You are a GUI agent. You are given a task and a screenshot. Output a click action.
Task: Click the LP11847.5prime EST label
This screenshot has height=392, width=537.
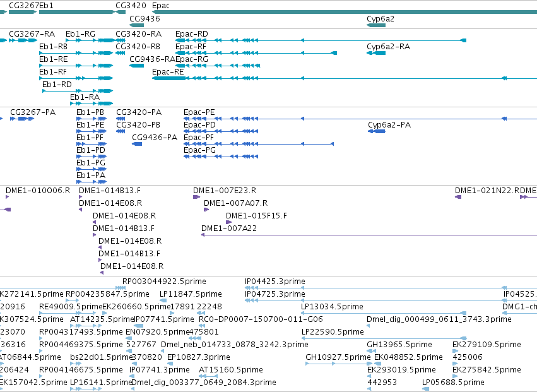point(191,294)
